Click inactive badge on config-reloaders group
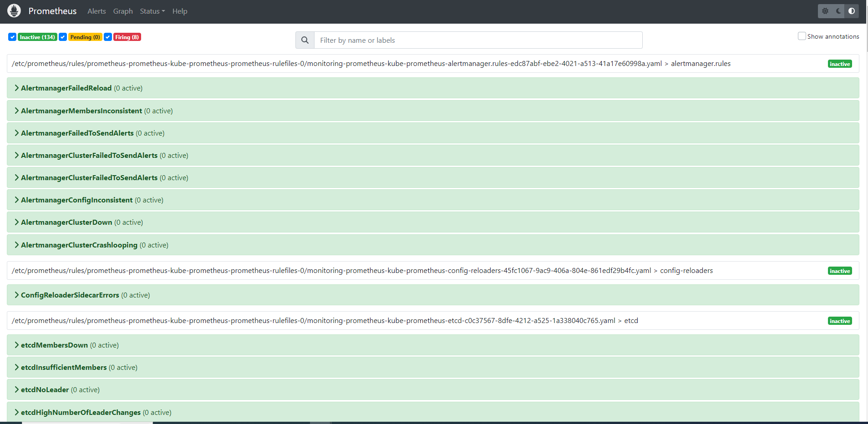This screenshot has height=424, width=868. tap(840, 271)
